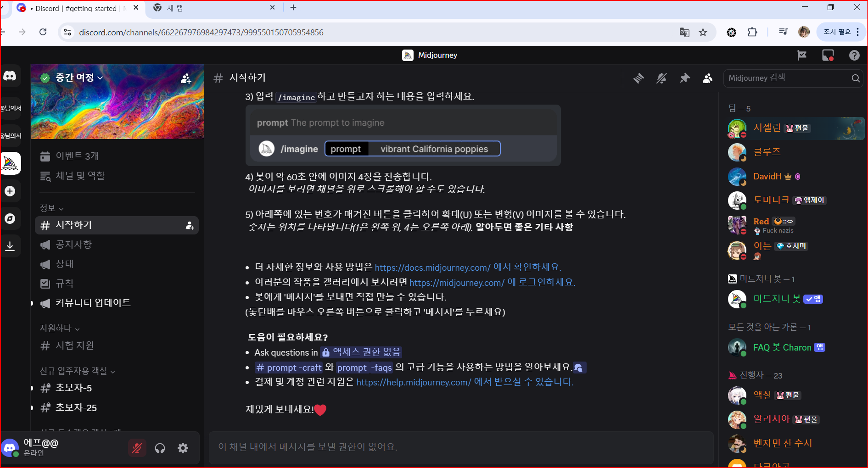This screenshot has height=468, width=868.
Task: Toggle headphone deafen in user panel
Action: tap(160, 448)
